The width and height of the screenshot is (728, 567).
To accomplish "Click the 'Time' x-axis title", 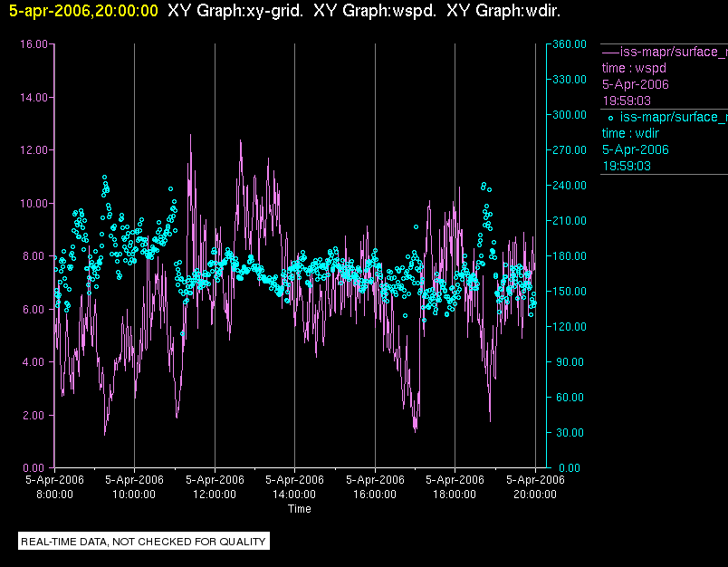I will click(300, 509).
